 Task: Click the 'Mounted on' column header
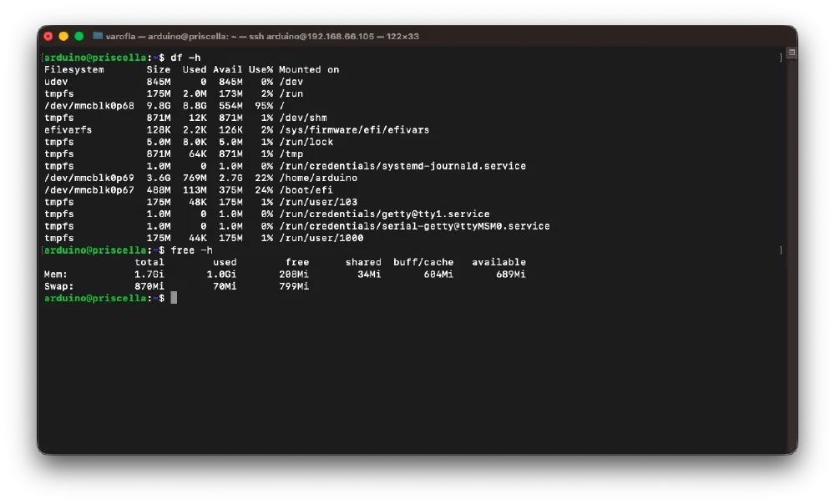click(x=309, y=70)
